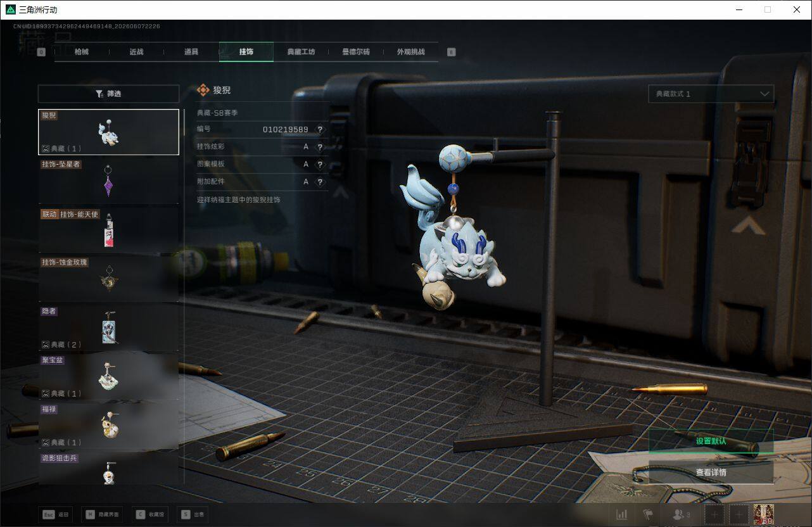
Task: Click the 典藏 (1) icon on 福禄 card
Action: tap(46, 442)
